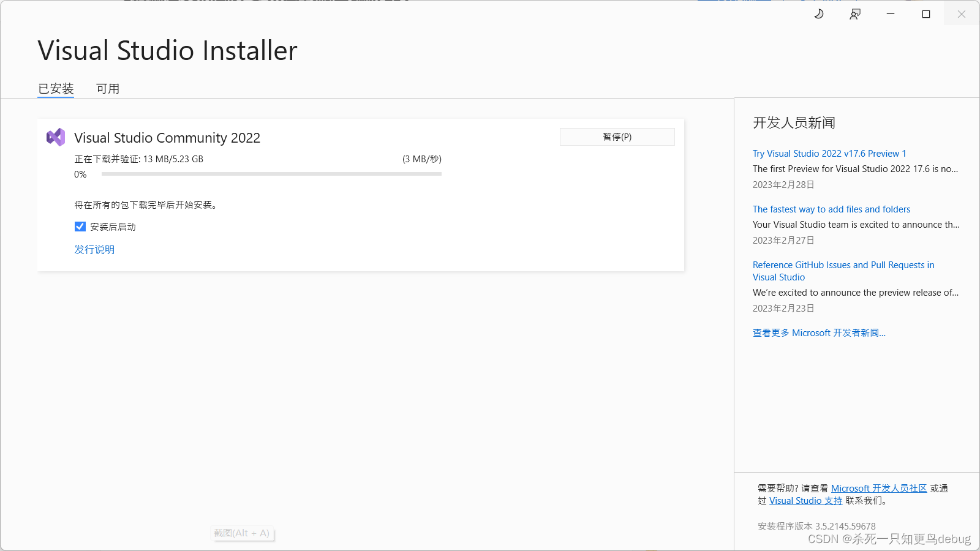Open Try Visual Studio 2022 v17.6 Preview 1
Image resolution: width=980 pixels, height=551 pixels.
829,153
